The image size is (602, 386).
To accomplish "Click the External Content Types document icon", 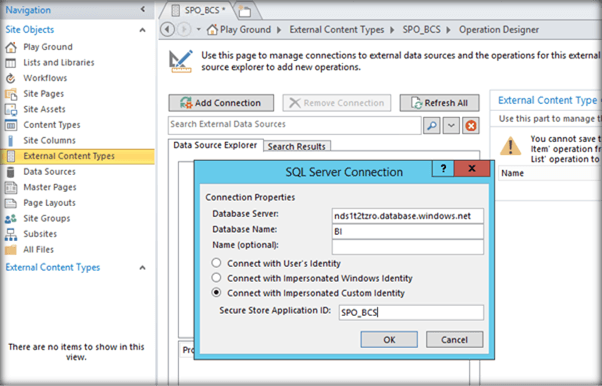I will [11, 156].
